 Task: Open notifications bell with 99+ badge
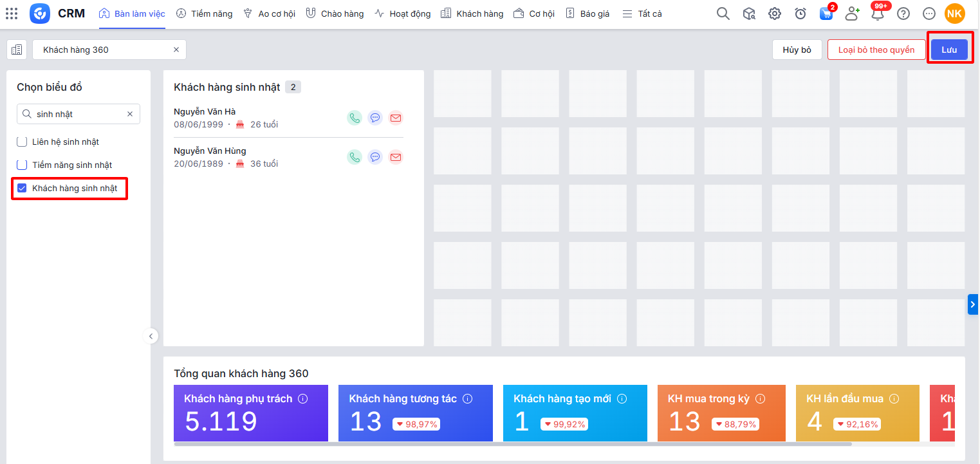[x=878, y=14]
